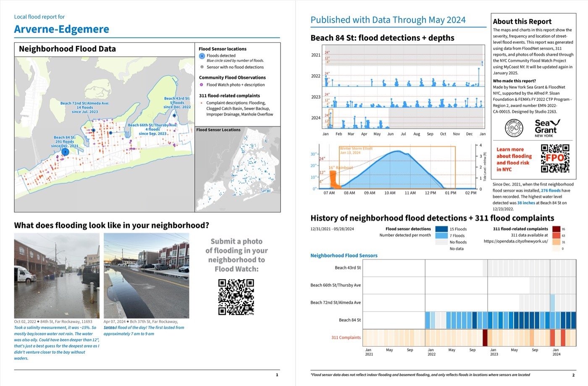Click the 'Beach 72nd St/Almeda Ave' heatmap row label

point(336,302)
